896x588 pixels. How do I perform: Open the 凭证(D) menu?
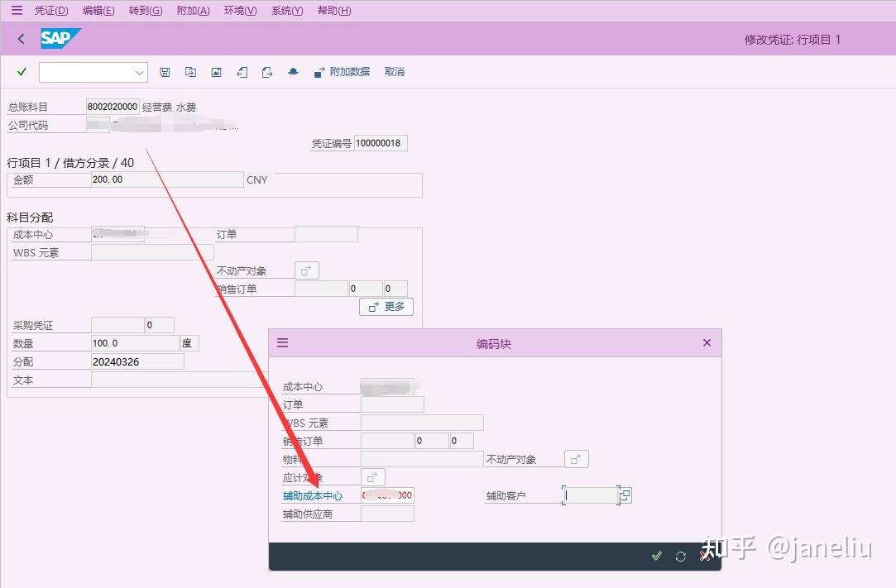click(50, 11)
